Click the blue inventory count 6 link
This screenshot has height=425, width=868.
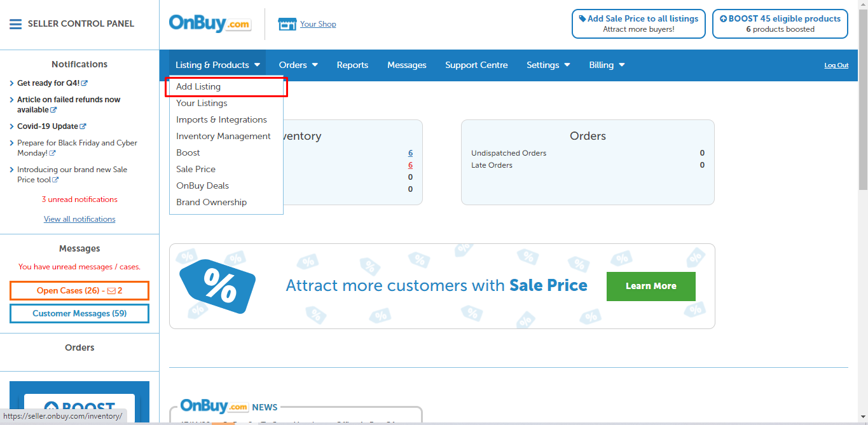pyautogui.click(x=411, y=153)
